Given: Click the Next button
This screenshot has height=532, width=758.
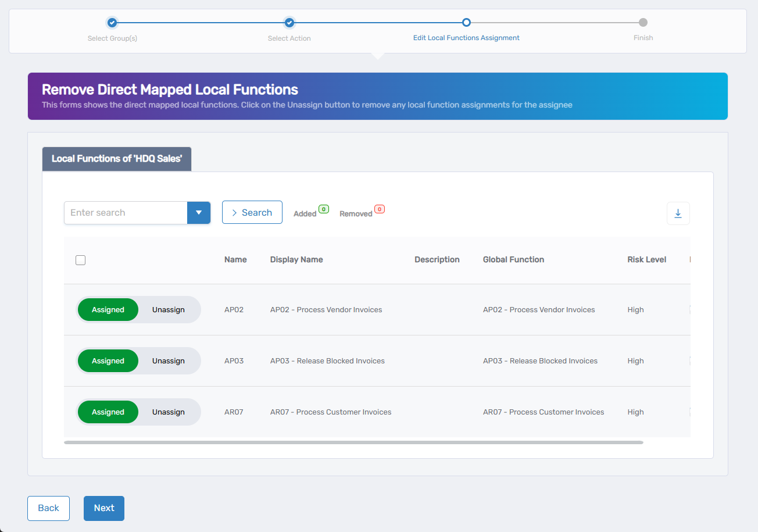Looking at the screenshot, I should click(x=103, y=508).
